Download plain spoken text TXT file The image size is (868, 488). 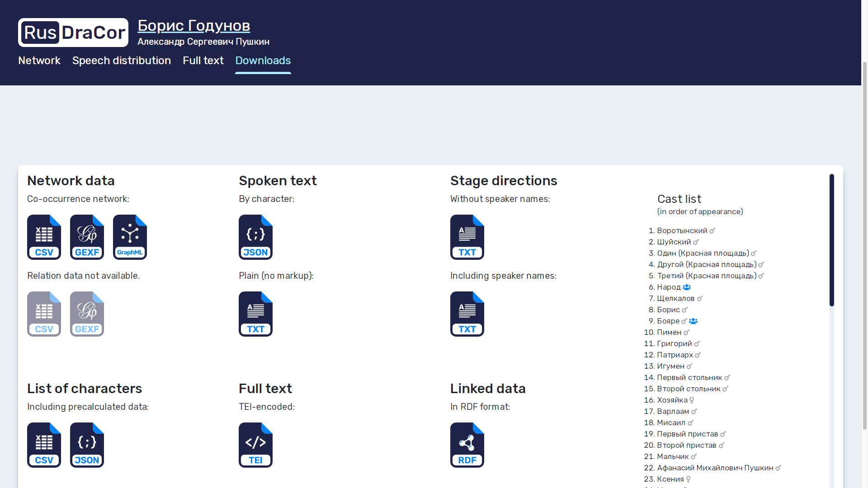click(255, 314)
